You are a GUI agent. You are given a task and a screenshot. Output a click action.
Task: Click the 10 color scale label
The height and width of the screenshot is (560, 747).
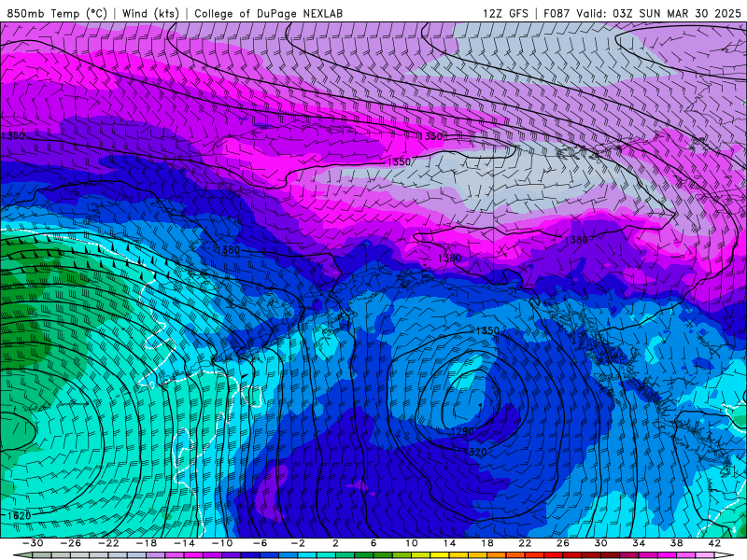pyautogui.click(x=412, y=543)
